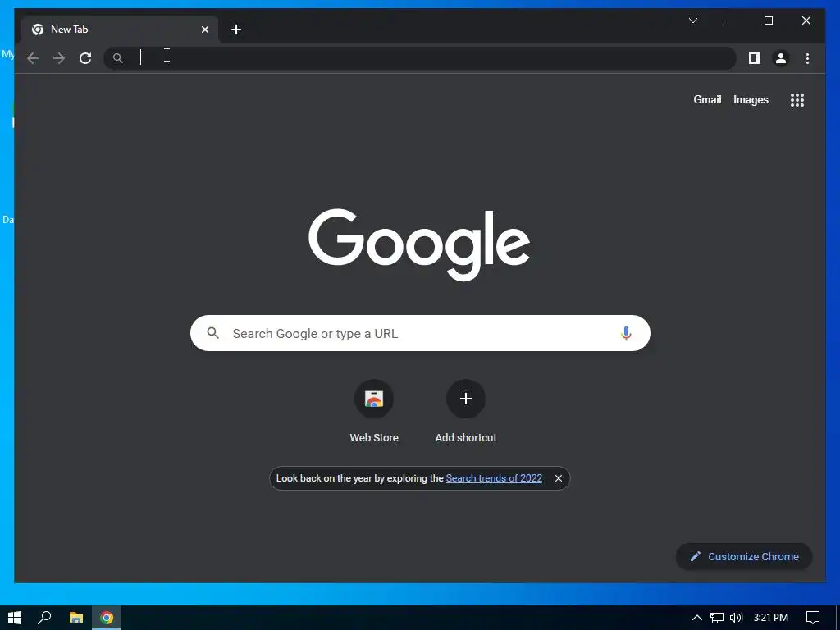This screenshot has width=840, height=630.
Task: Click the Search Google or type a URL box
Action: pos(420,333)
